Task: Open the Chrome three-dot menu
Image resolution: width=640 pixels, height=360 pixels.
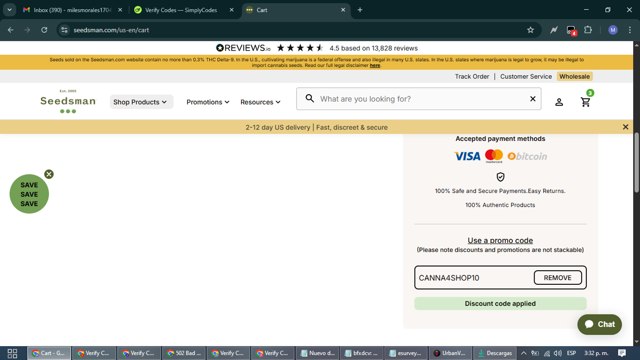Action: point(629,30)
